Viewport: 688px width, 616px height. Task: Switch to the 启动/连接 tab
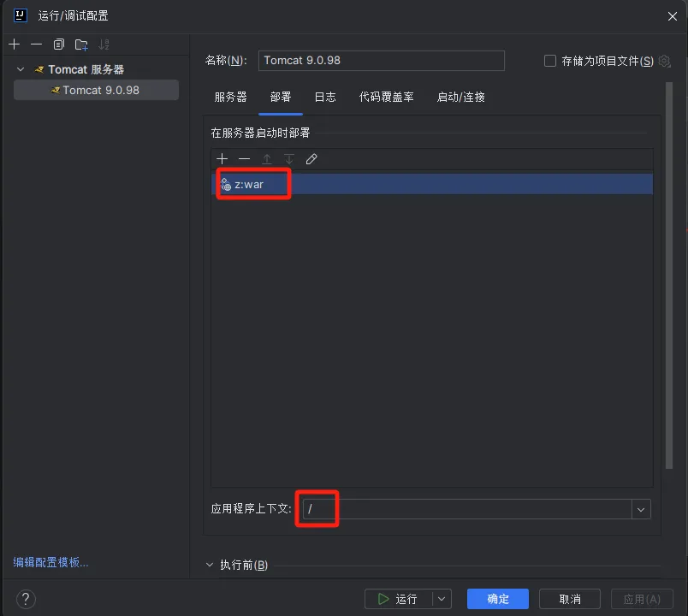(x=460, y=97)
